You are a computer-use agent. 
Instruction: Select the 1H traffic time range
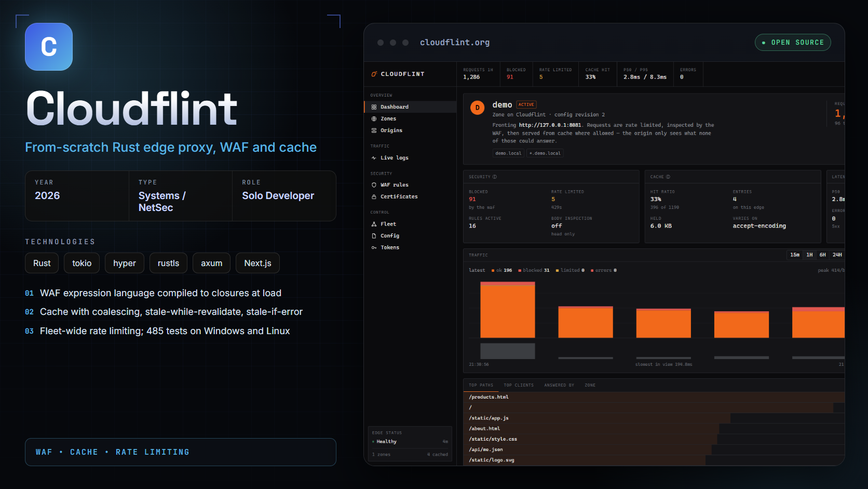[809, 255]
